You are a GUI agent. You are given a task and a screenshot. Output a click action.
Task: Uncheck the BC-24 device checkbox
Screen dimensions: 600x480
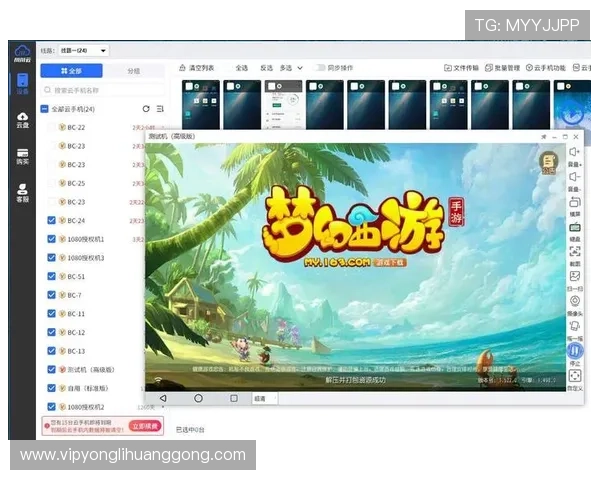tap(52, 220)
